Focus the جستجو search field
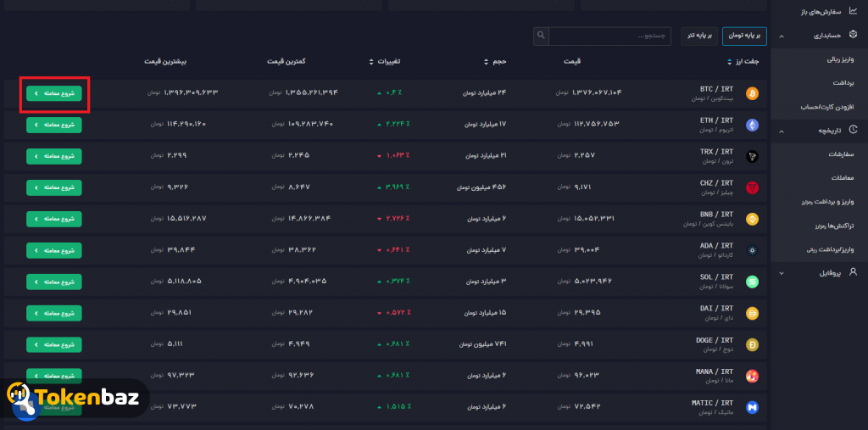868x430 pixels. coord(609,36)
